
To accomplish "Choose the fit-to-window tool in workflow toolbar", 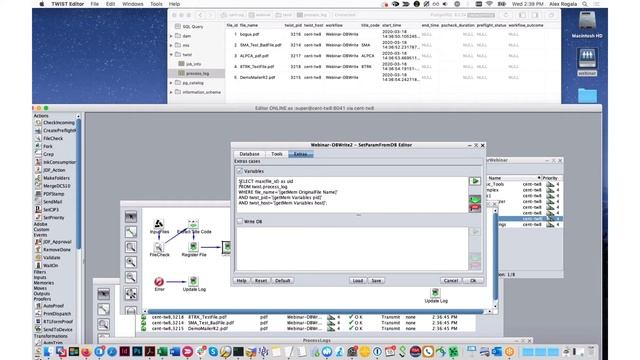I will (x=131, y=293).
